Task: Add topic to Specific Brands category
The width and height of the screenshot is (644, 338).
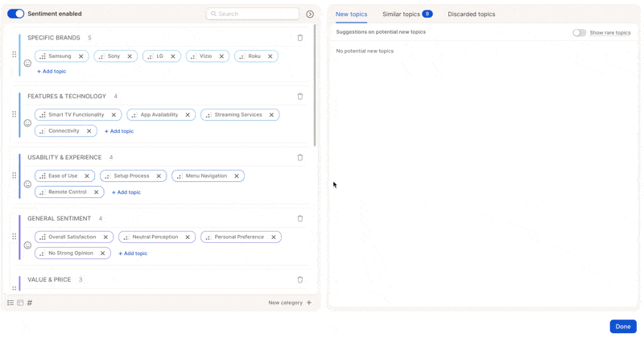Action: pyautogui.click(x=52, y=72)
